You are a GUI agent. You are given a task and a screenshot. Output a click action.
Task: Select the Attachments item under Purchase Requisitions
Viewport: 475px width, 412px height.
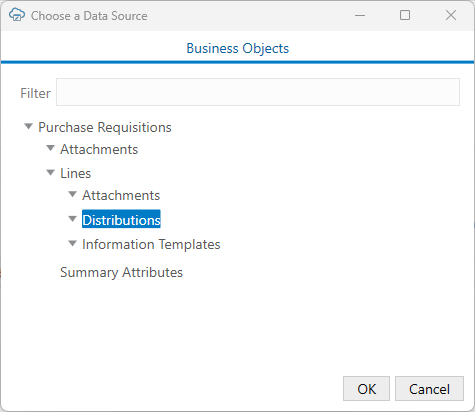tap(99, 149)
